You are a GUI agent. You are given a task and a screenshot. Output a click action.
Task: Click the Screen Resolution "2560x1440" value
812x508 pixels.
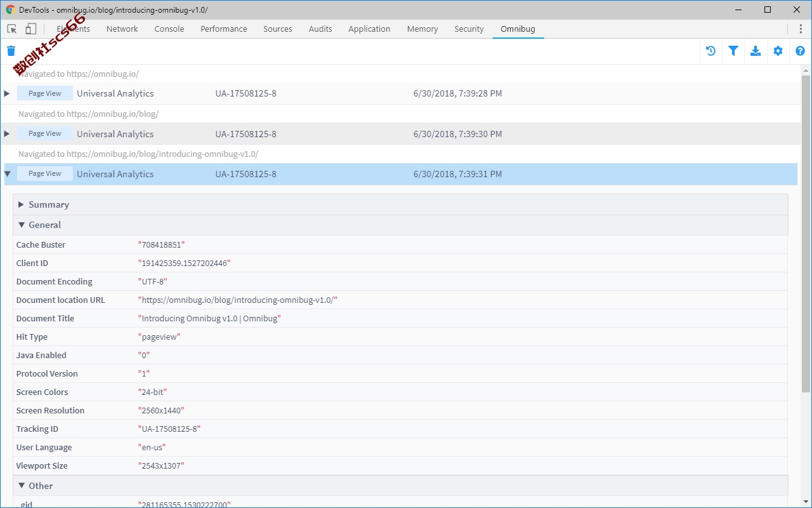coord(161,410)
